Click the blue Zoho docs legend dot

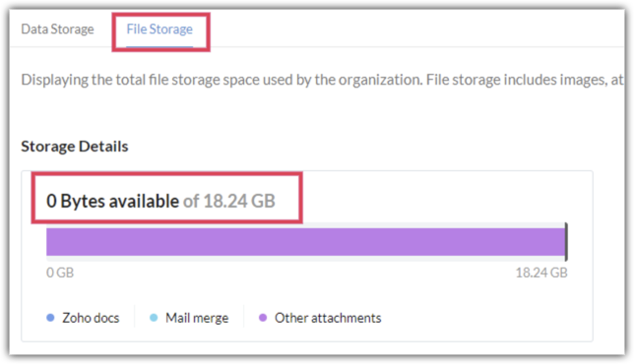pos(50,318)
